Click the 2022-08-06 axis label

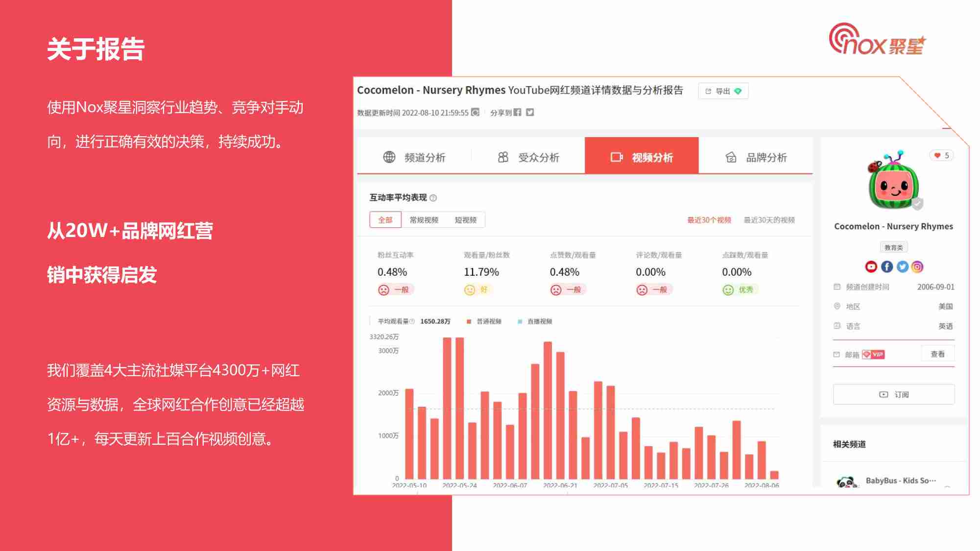(761, 485)
